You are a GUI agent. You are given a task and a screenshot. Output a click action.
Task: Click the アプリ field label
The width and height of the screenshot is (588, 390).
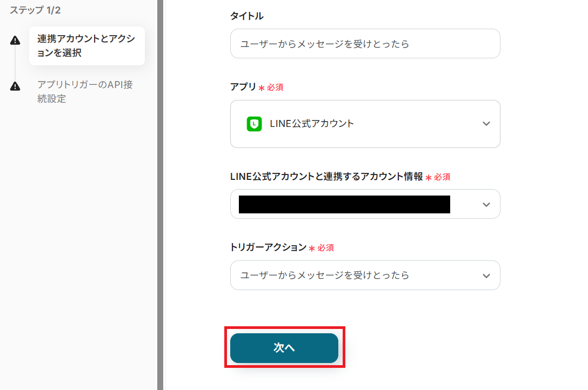[x=243, y=86]
